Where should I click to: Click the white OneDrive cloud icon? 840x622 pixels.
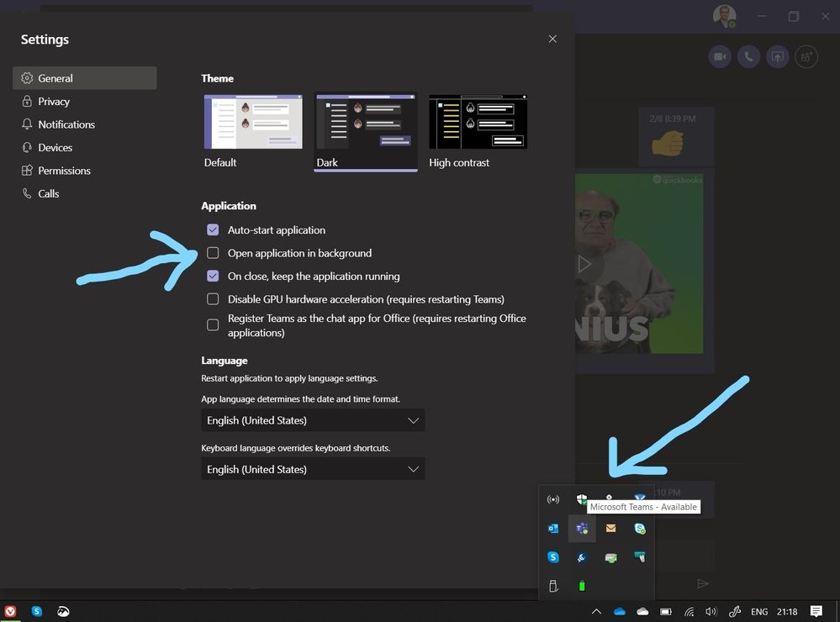point(642,611)
